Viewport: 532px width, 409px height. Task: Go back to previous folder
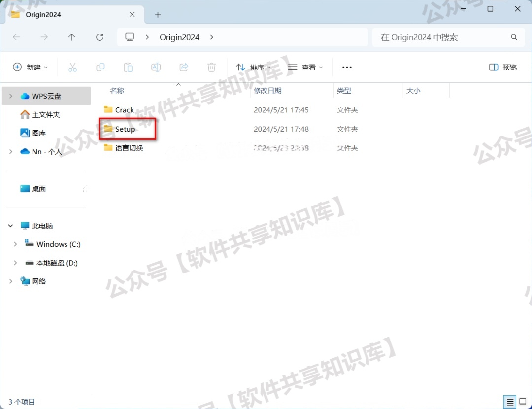16,37
